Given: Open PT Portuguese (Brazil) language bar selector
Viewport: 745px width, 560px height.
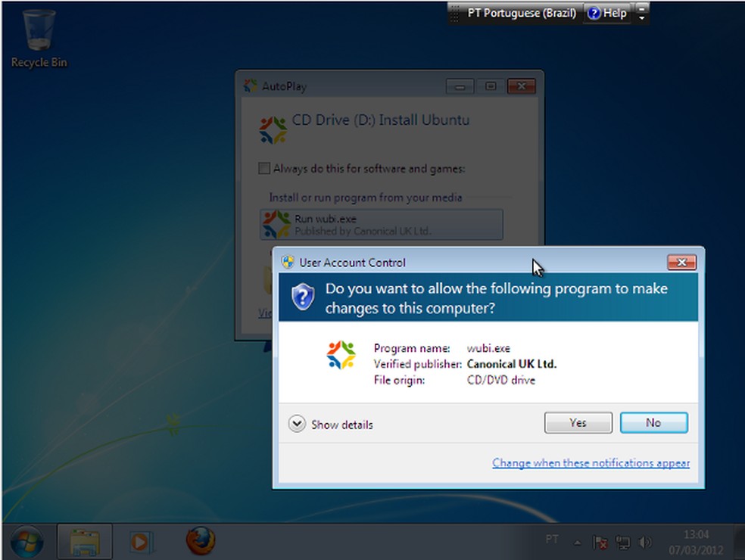Looking at the screenshot, I should 522,13.
